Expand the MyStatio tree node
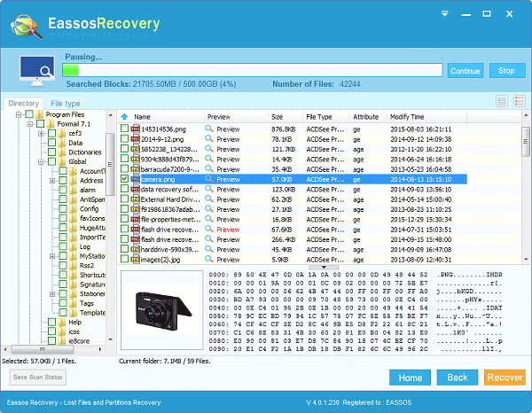 (52, 256)
